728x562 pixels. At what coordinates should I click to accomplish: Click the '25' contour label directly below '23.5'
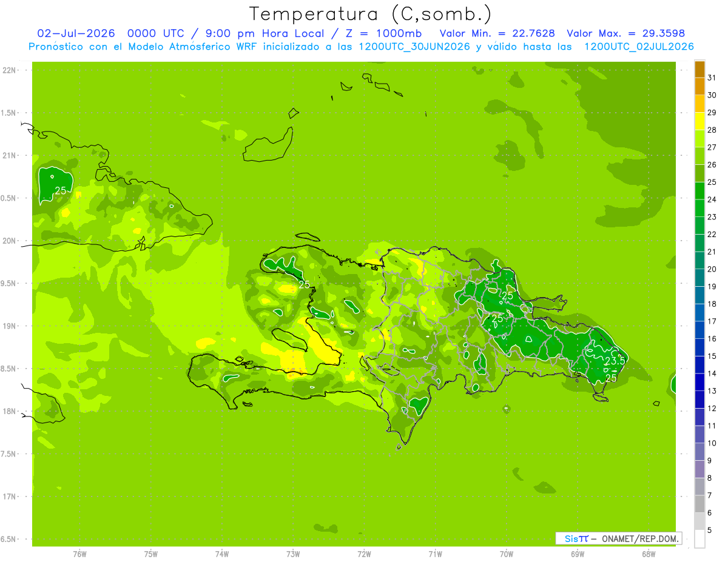pyautogui.click(x=612, y=378)
